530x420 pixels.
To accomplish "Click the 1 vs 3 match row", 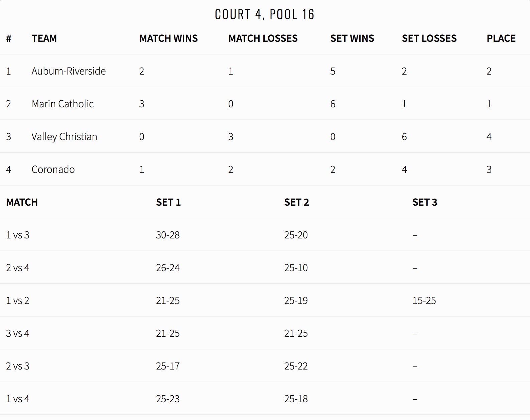I will 265,235.
